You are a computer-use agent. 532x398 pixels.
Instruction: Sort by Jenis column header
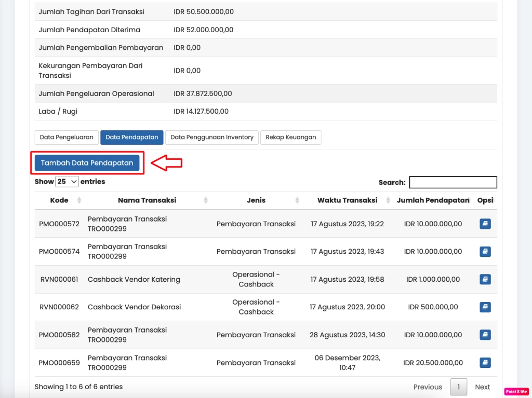pyautogui.click(x=256, y=200)
